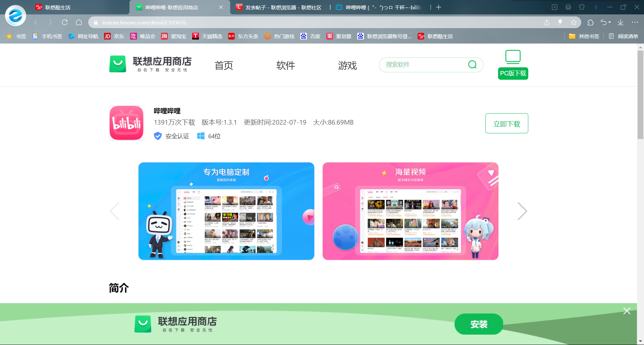Image resolution: width=644 pixels, height=345 pixels.
Task: Open the 聚划算 bookmark
Action: pos(339,36)
